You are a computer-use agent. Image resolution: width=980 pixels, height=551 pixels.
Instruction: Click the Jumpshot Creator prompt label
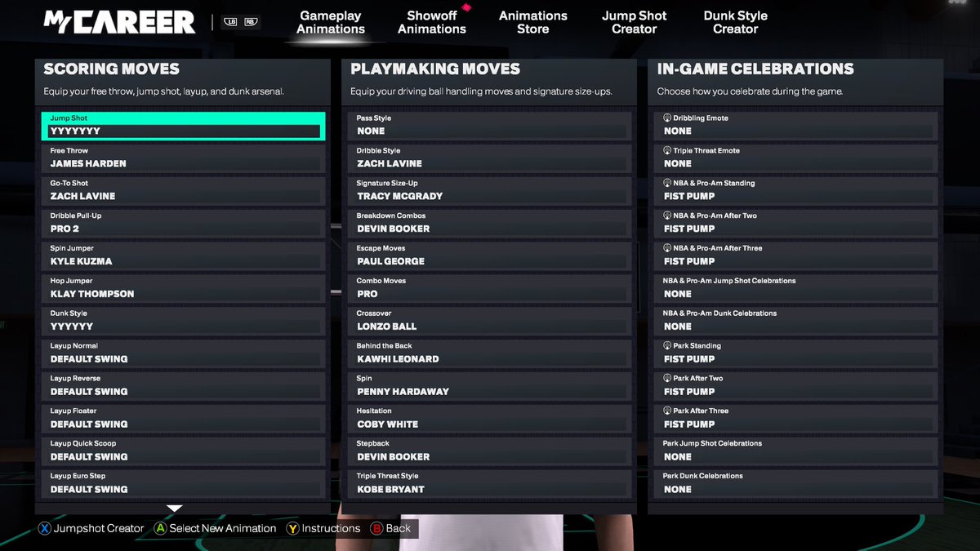click(99, 528)
